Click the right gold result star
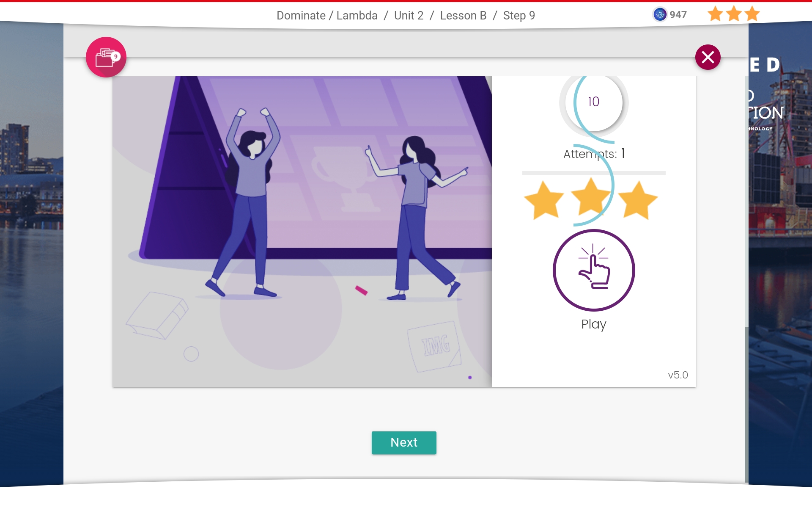Viewport: 812px width, 508px height. coord(638,201)
